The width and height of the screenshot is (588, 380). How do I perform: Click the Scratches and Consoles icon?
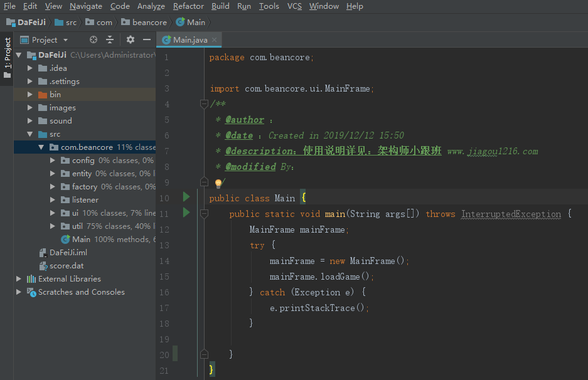point(31,292)
